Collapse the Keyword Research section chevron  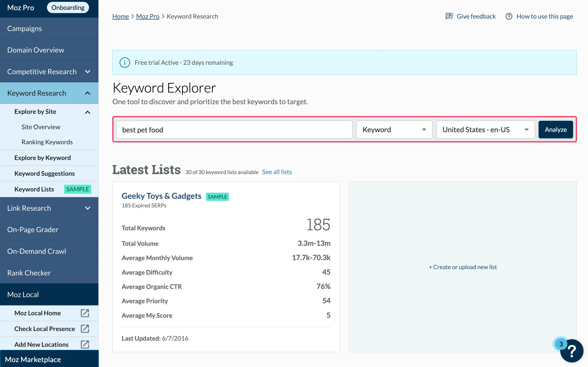pos(88,93)
